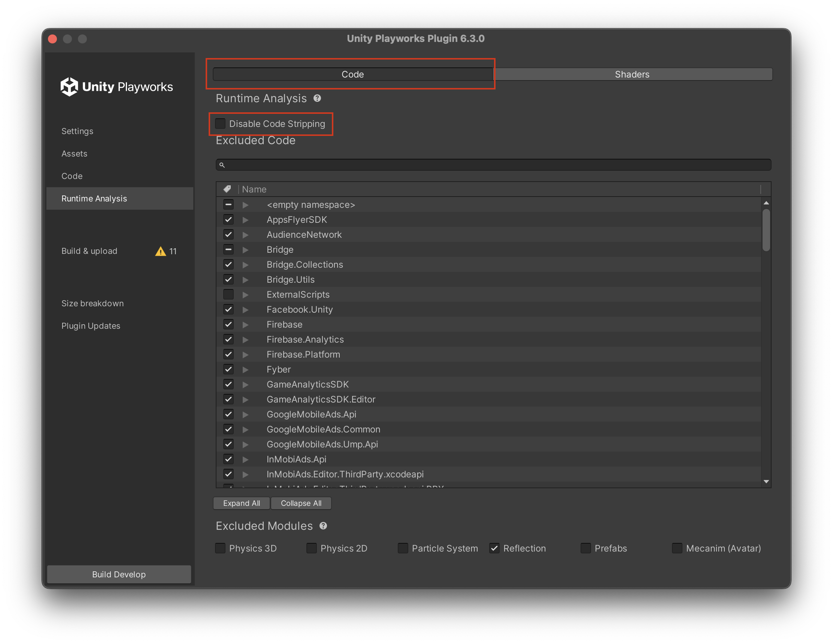Screen dimensions: 833x644
Task: Expand the AppsFlyerSDK row
Action: tap(246, 220)
